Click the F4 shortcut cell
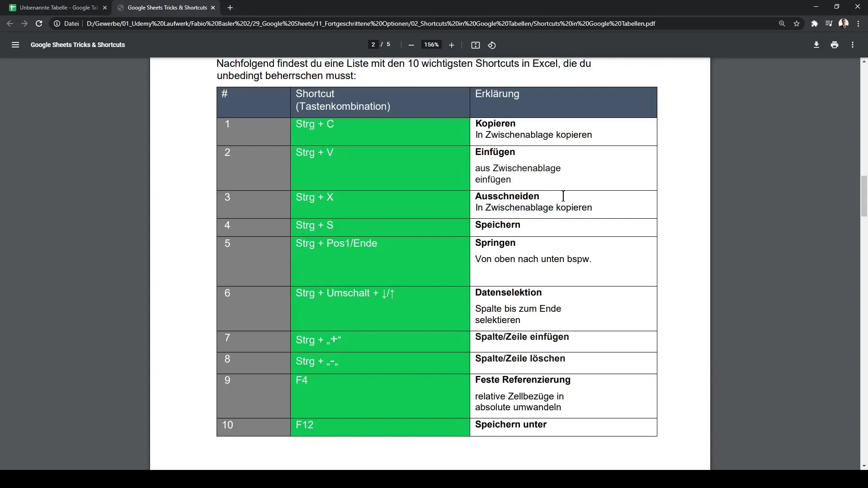868x488 pixels. pyautogui.click(x=380, y=396)
